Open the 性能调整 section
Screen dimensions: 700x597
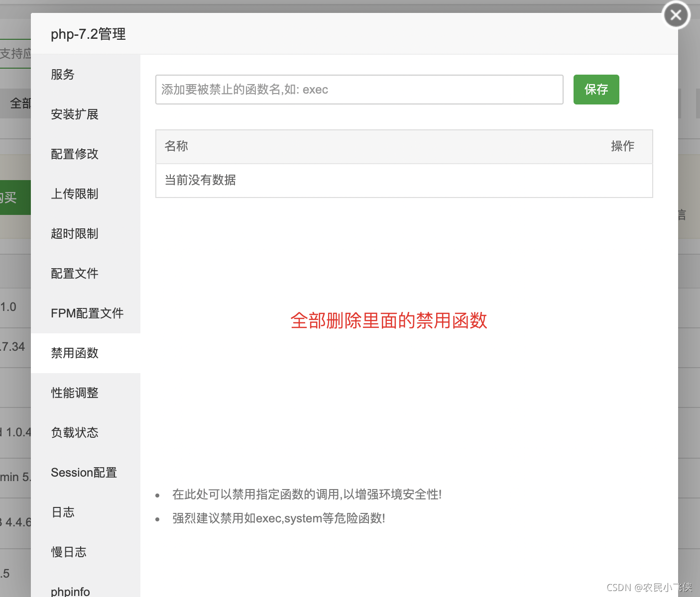coord(86,393)
